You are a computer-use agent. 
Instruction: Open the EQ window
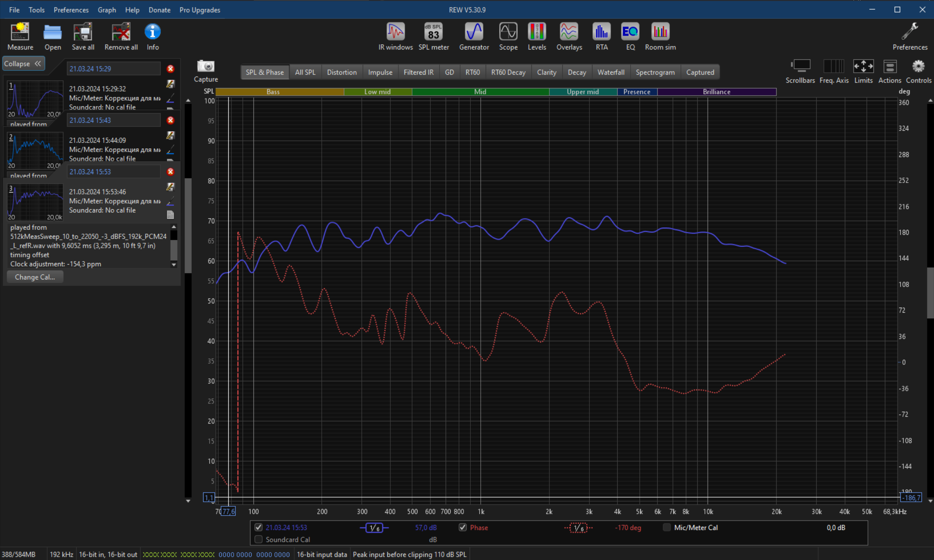[630, 37]
